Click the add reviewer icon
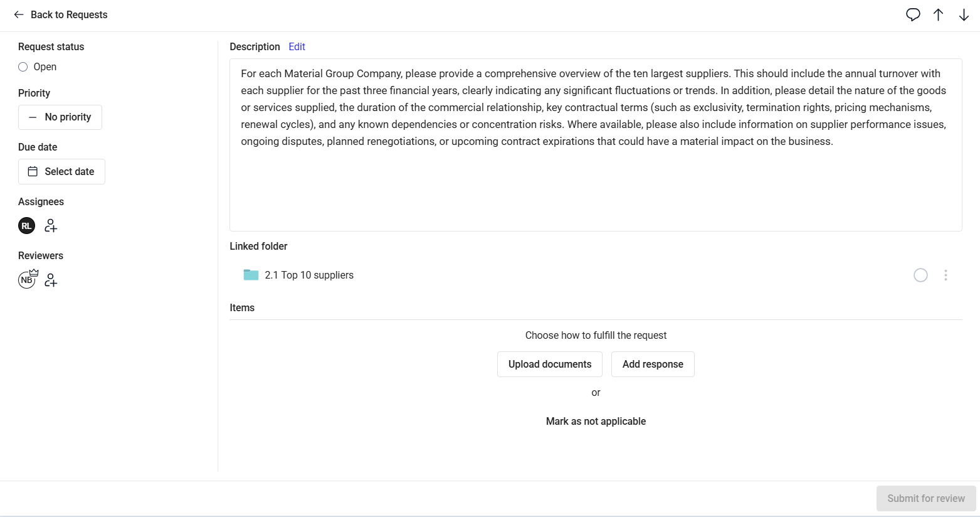The image size is (980, 517). pos(51,280)
